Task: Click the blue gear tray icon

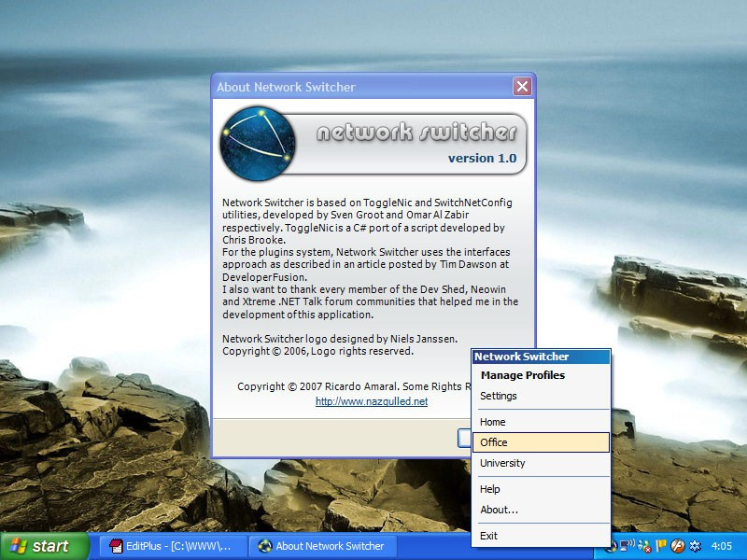Action: point(695,546)
